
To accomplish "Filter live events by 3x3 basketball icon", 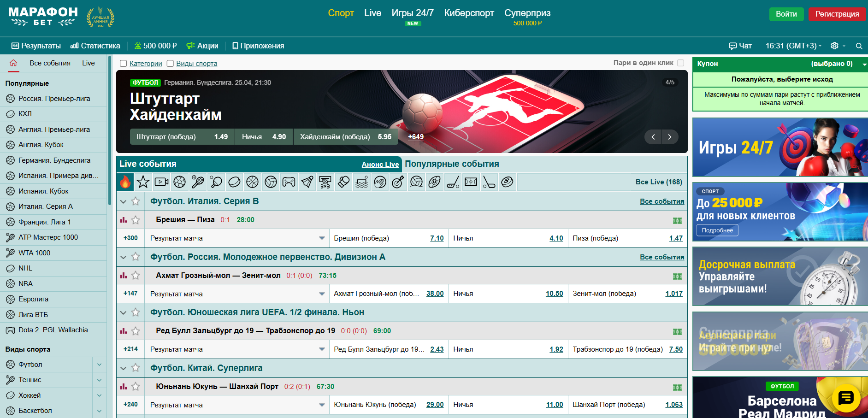I will point(325,182).
